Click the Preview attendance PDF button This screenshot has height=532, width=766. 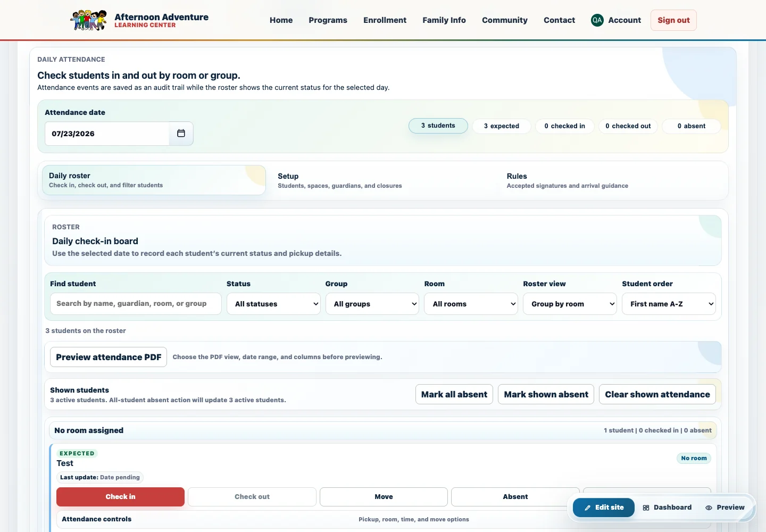pos(109,357)
